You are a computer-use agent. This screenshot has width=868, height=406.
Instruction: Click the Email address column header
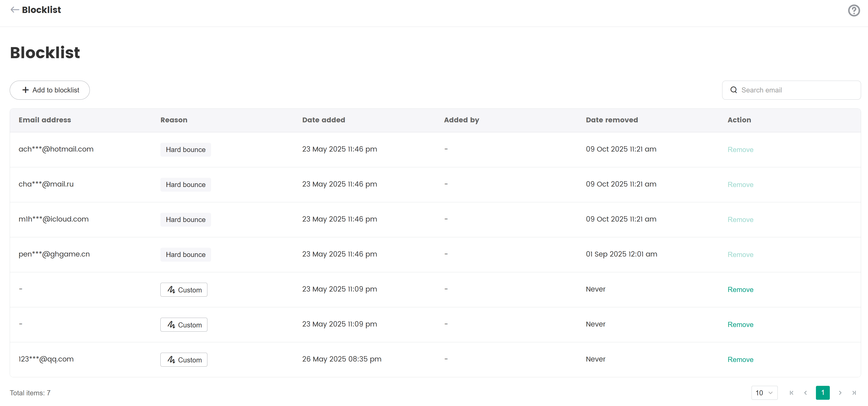click(45, 120)
